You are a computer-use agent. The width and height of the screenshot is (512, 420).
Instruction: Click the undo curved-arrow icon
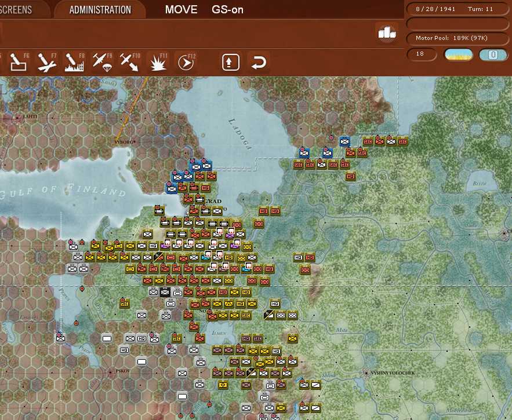coord(259,62)
